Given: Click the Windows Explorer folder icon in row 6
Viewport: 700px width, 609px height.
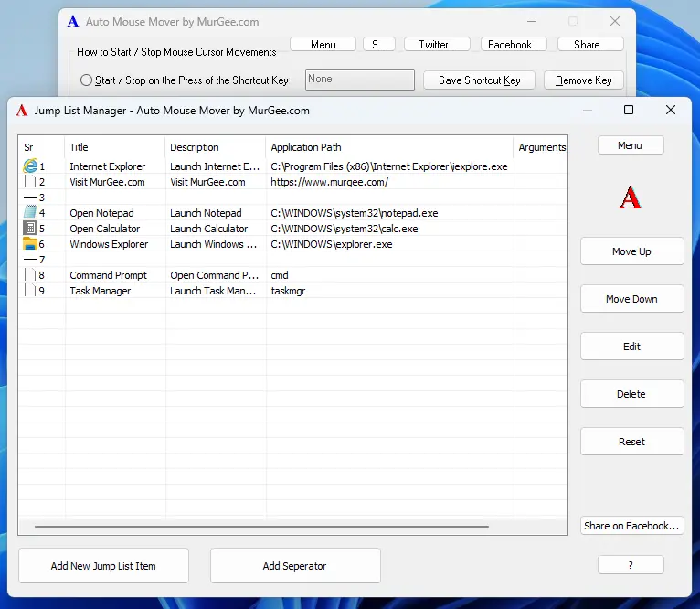Looking at the screenshot, I should point(30,244).
